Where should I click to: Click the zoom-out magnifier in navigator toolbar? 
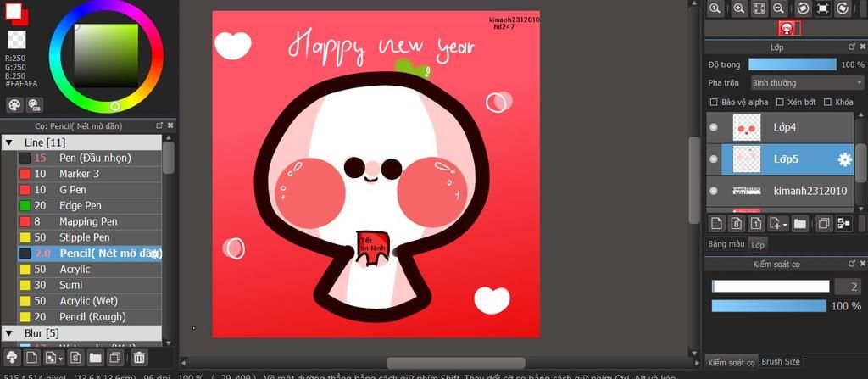(x=778, y=8)
